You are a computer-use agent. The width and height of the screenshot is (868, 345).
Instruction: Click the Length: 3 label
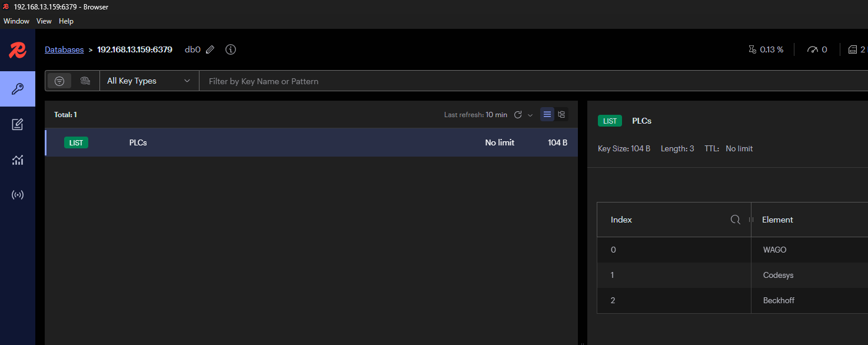[677, 148]
